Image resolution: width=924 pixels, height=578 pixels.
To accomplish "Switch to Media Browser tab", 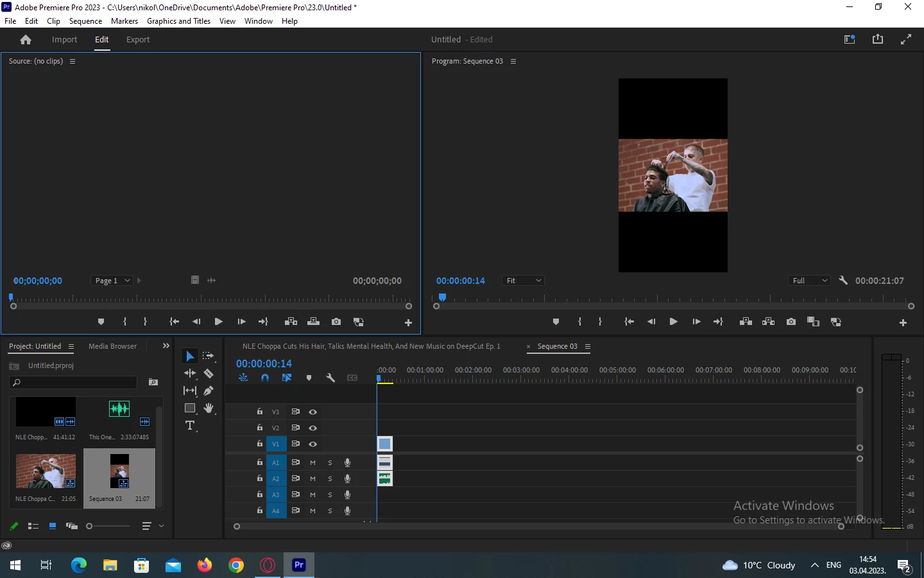I will click(x=113, y=346).
